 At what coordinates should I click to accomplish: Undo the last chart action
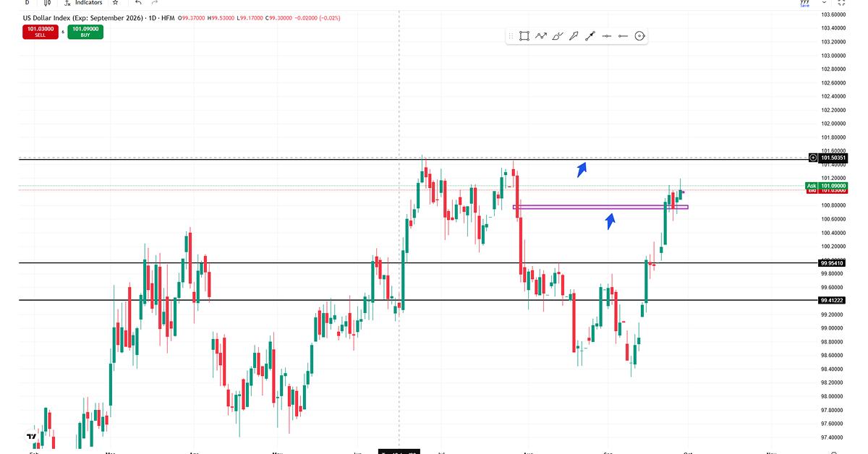(138, 3)
